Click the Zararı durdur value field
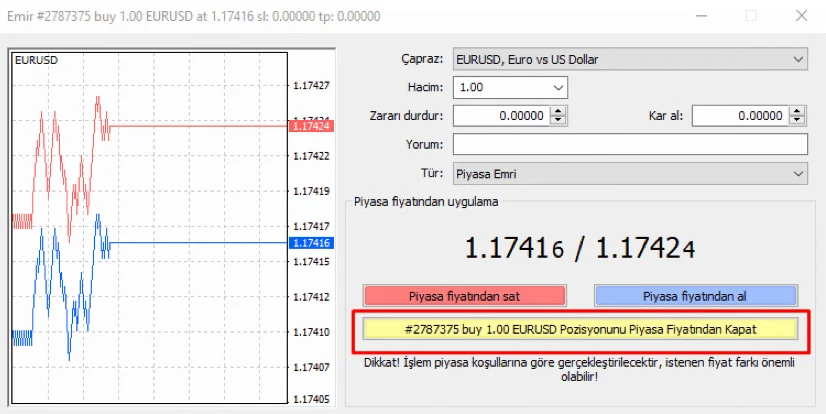 (x=500, y=116)
